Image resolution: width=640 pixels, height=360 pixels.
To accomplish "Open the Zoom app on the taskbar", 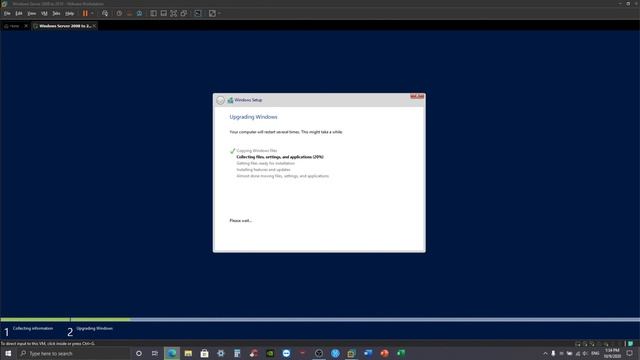I will point(286,353).
